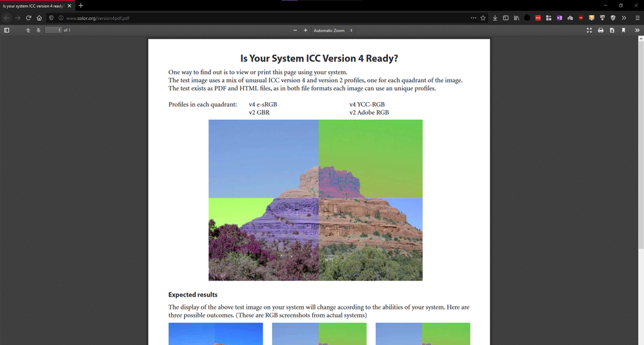The image size is (644, 345).
Task: Click the 'v2 GBR' profile text
Action: point(259,112)
